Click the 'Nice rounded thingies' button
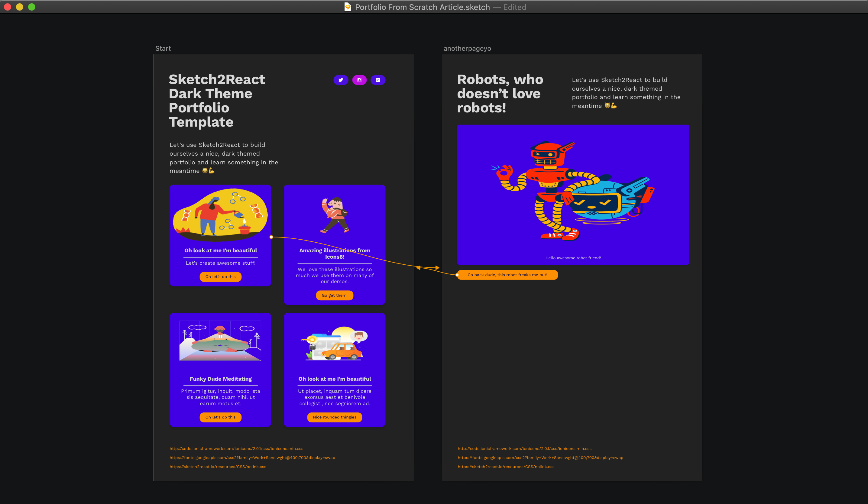 pos(335,417)
